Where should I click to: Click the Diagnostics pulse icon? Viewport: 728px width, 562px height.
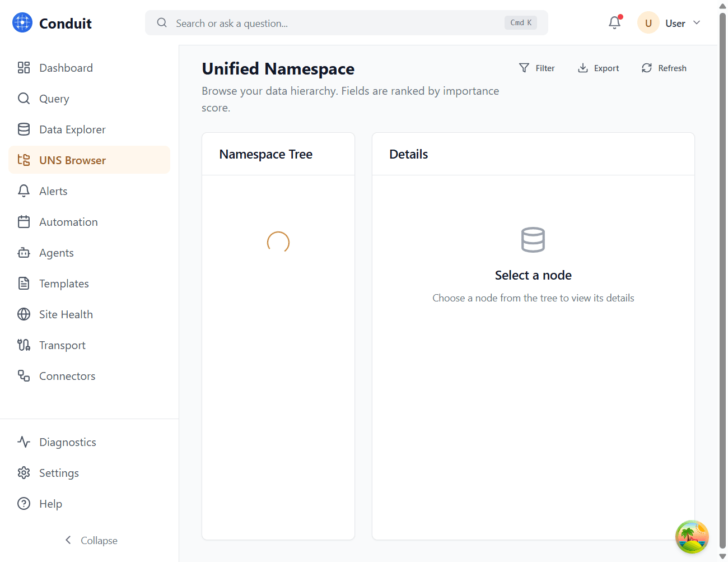click(24, 442)
